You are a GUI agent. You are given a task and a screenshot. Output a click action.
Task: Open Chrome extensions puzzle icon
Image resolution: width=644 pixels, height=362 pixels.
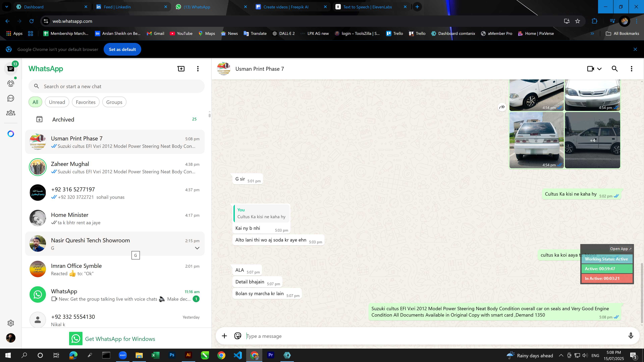pos(595,21)
